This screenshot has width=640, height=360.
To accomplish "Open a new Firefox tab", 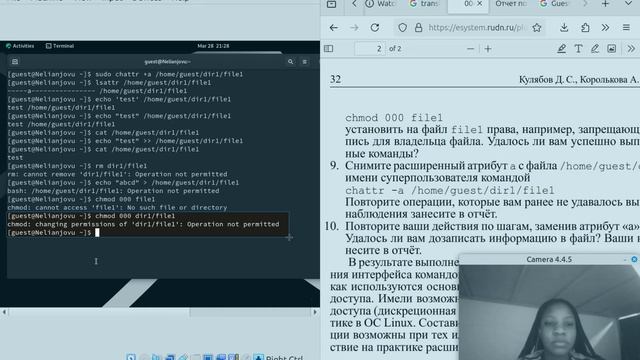I will click(x=605, y=4).
